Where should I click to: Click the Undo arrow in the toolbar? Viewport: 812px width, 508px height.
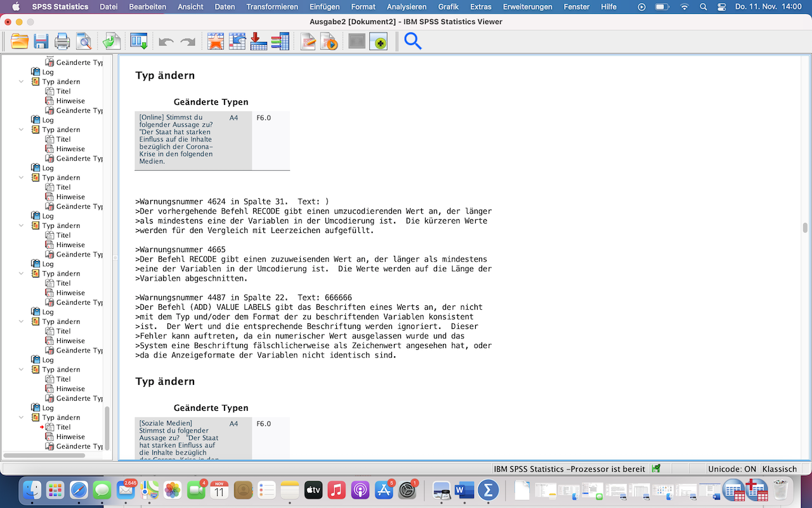[x=166, y=42]
